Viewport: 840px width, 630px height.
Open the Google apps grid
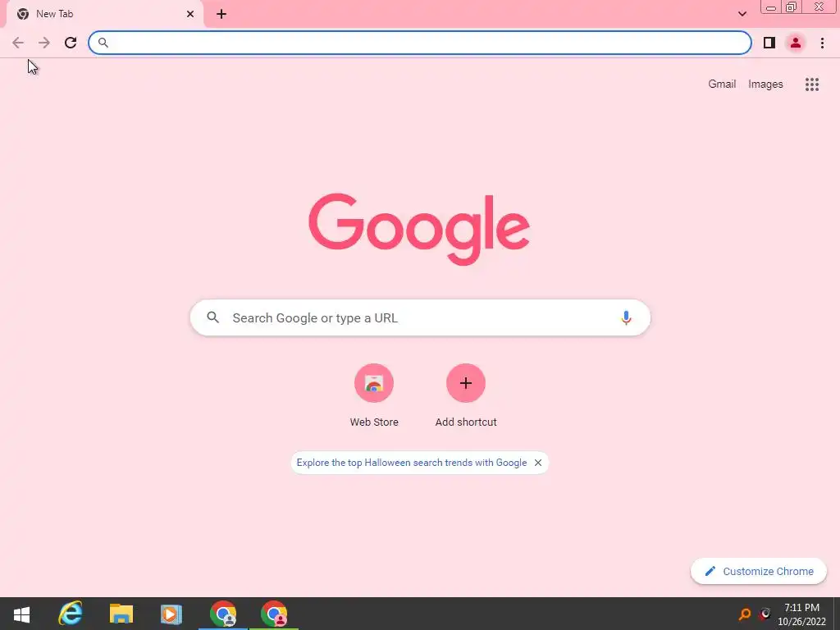[x=812, y=84]
